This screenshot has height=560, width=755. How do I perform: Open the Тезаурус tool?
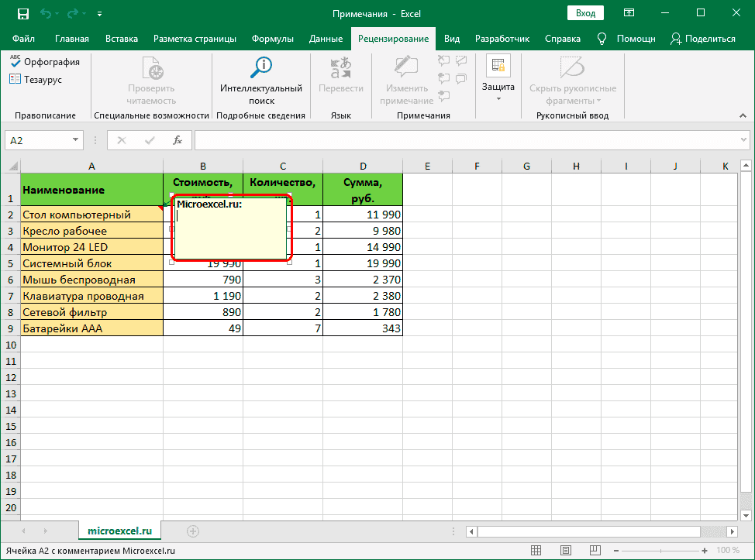(36, 80)
